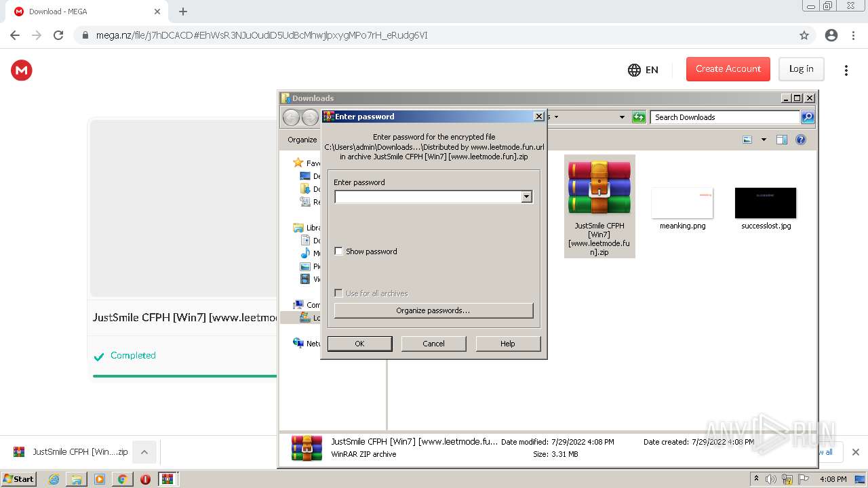Click Completed status text on MEGA

pyautogui.click(x=133, y=355)
